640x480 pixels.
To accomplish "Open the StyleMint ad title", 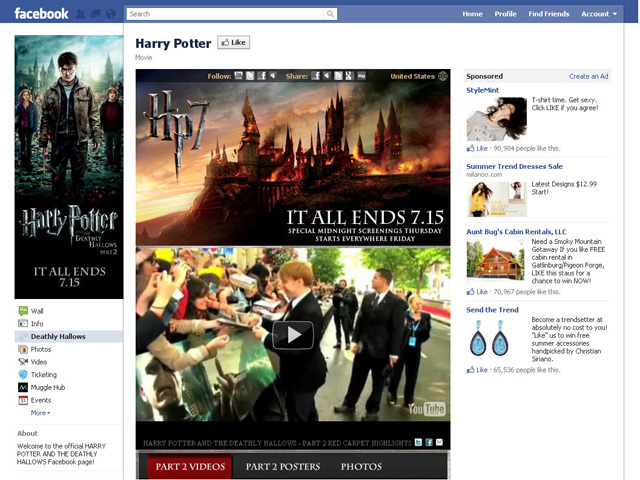I will tap(482, 90).
